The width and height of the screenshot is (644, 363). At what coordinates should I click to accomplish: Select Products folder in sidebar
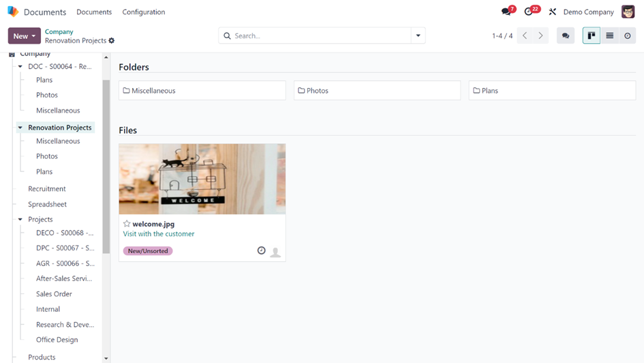[x=42, y=357]
